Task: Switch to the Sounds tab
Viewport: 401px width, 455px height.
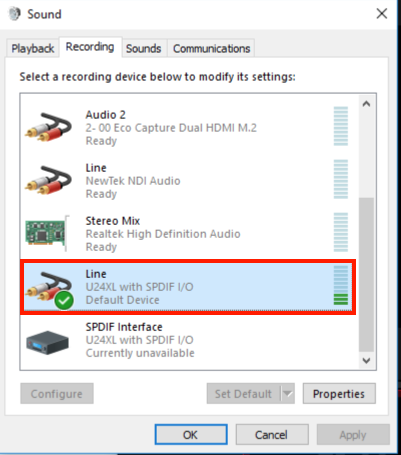Action: 144,49
